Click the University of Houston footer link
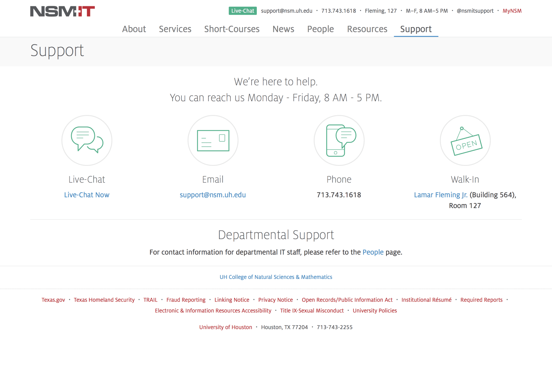The image size is (552, 392). pyautogui.click(x=226, y=327)
